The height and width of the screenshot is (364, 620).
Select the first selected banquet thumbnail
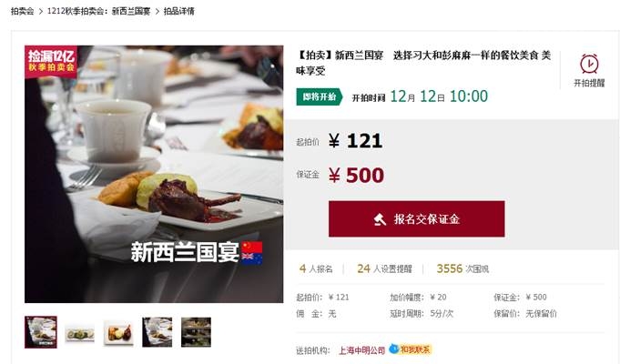(41, 332)
